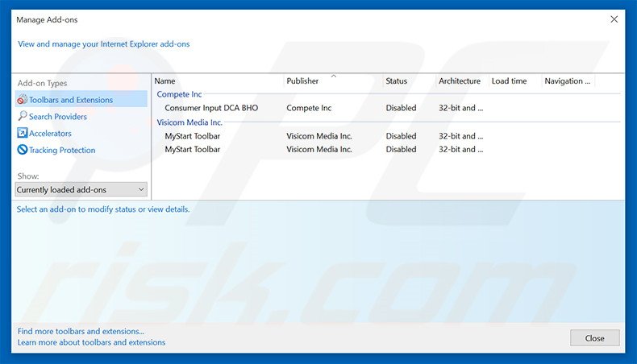Click 32-bit architecture of Consumer Input DCA BHO
Image resolution: width=637 pixels, height=364 pixels.
click(x=460, y=108)
